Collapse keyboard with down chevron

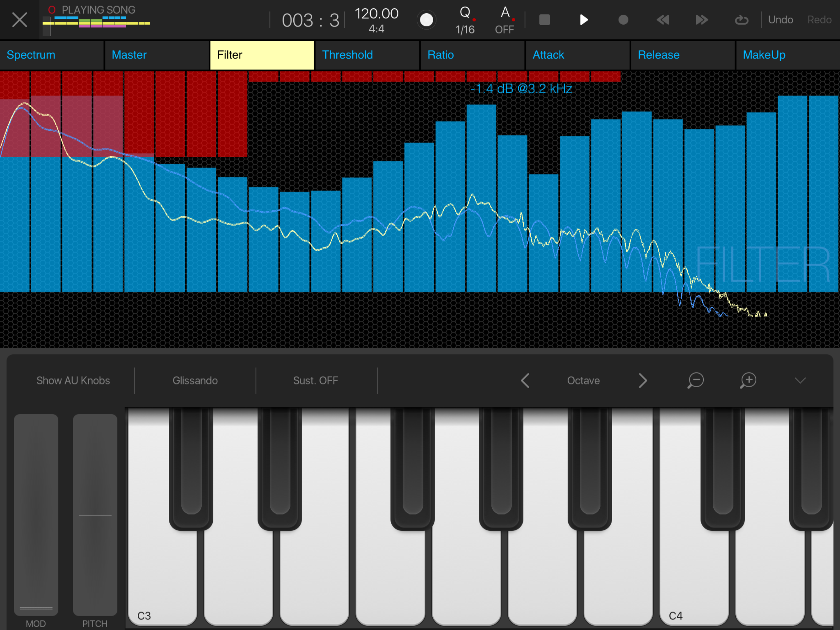[800, 380]
